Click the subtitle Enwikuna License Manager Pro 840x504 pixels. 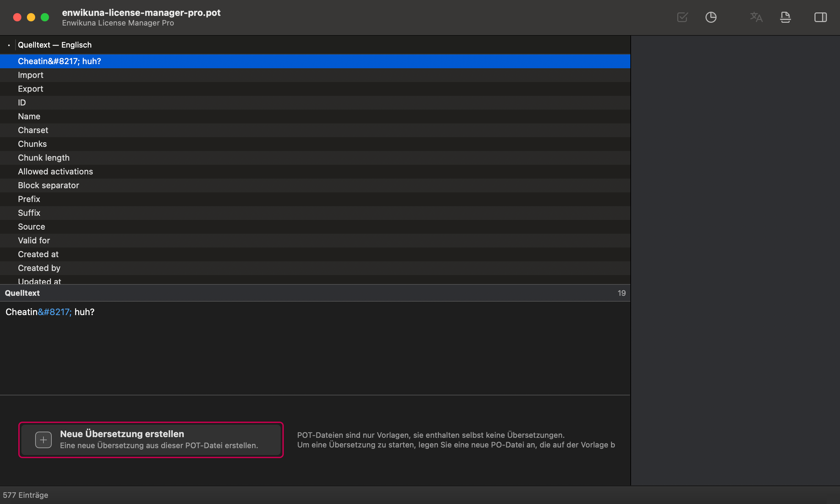[118, 23]
